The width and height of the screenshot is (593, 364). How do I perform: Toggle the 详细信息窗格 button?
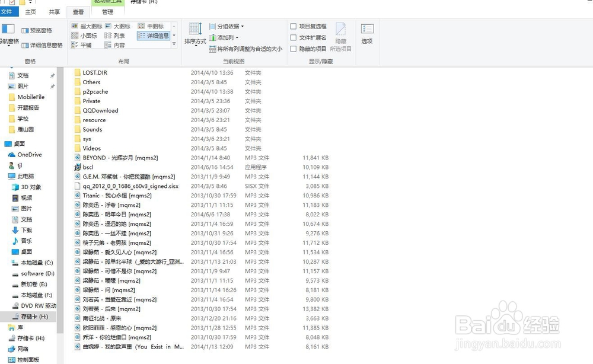[x=42, y=46]
